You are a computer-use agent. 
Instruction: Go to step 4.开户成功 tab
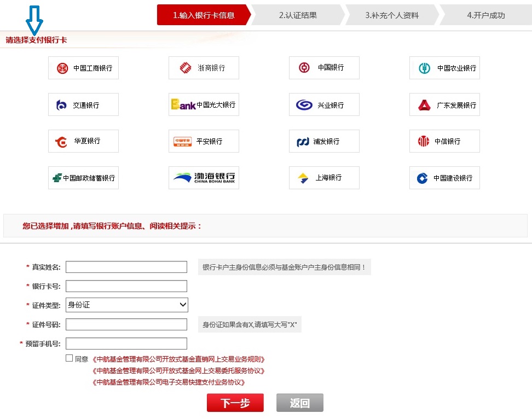pos(486,15)
